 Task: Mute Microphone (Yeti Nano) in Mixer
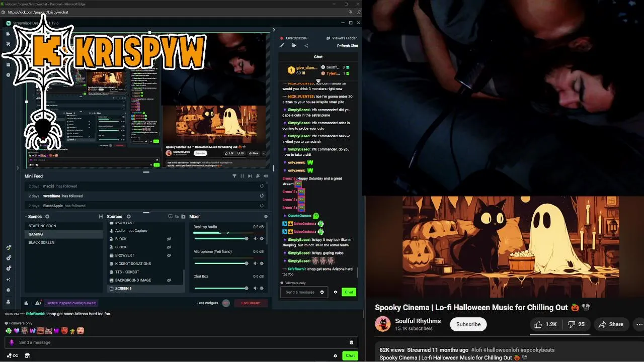pyautogui.click(x=255, y=263)
